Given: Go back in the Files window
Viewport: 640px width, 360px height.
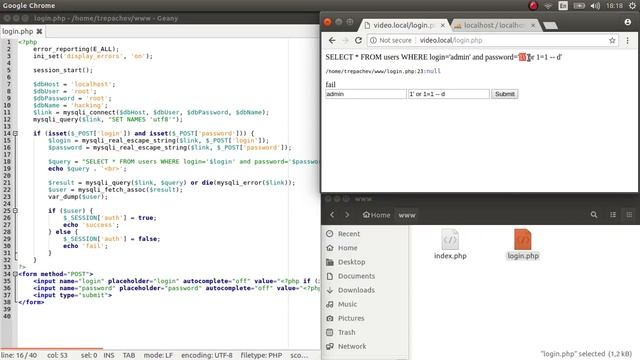Looking at the screenshot, I should [x=332, y=215].
